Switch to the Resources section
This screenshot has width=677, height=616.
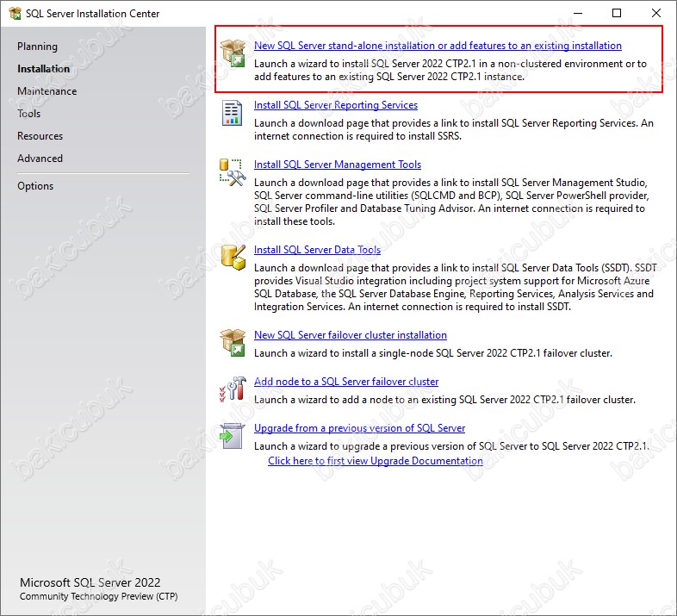point(40,136)
